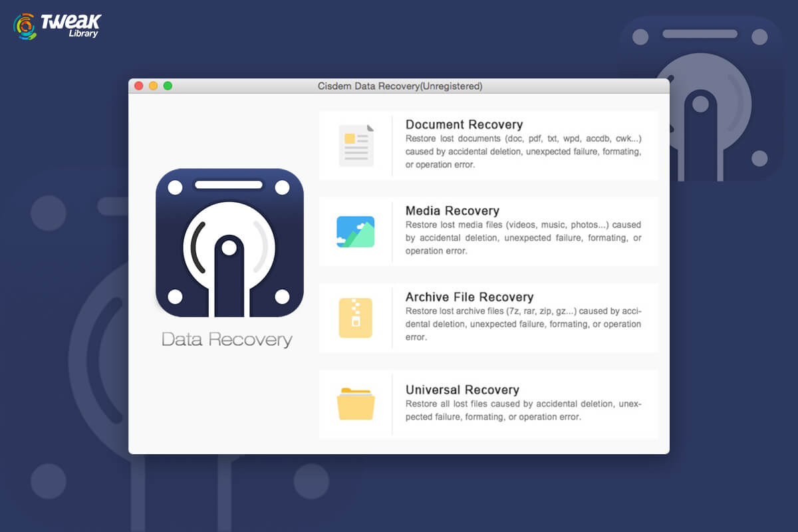This screenshot has width=798, height=532.
Task: Click the Data Recovery hard drive logo
Action: pyautogui.click(x=229, y=241)
